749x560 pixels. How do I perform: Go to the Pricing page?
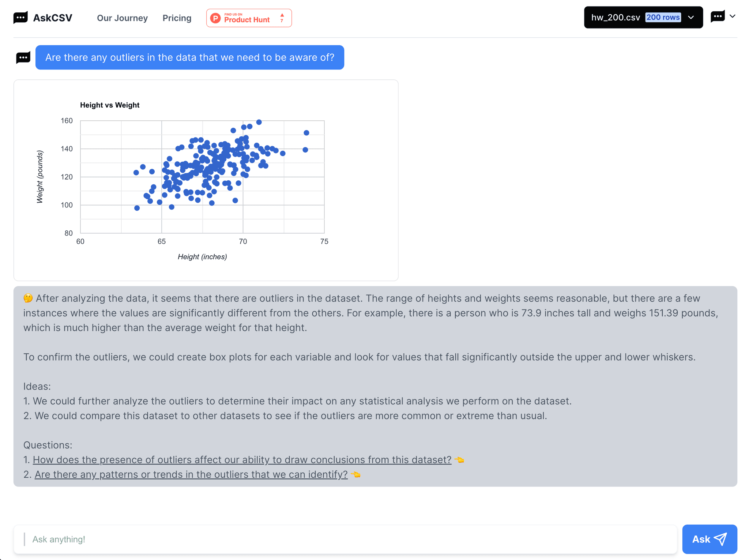pos(177,18)
